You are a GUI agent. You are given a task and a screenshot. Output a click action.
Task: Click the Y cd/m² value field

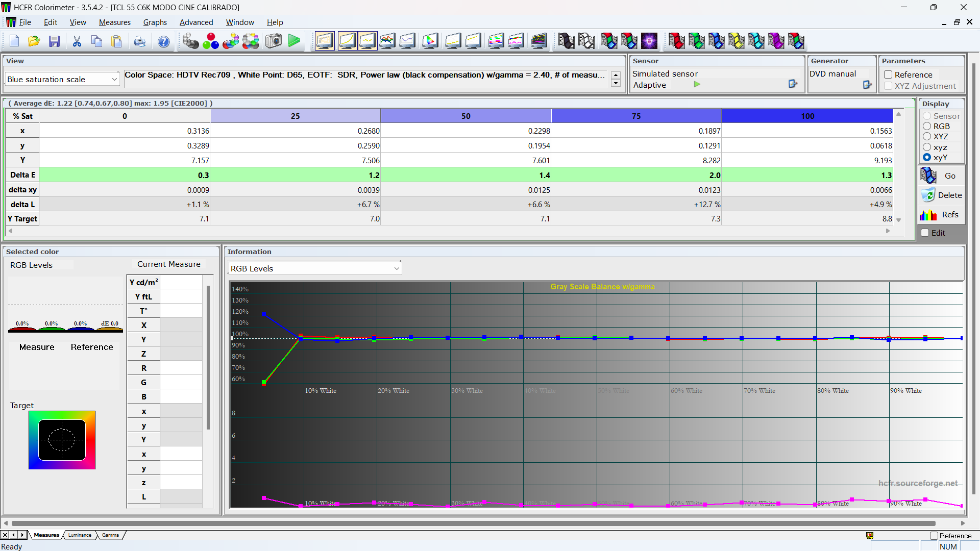(181, 282)
